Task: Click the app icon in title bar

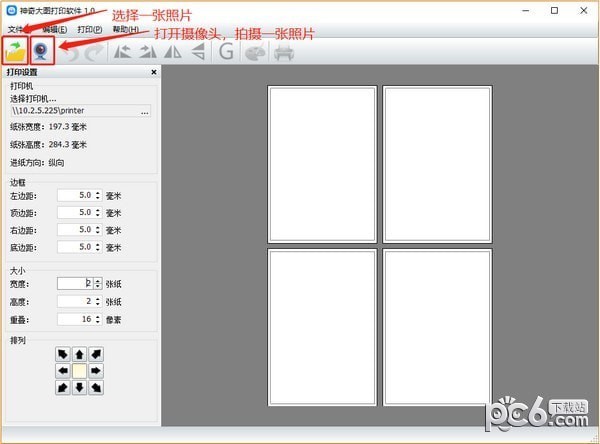Action: coord(12,10)
